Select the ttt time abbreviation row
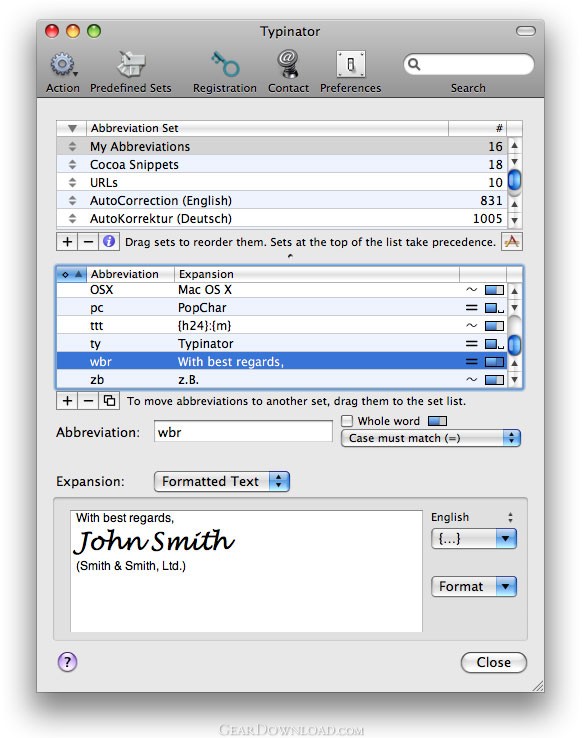 point(282,326)
